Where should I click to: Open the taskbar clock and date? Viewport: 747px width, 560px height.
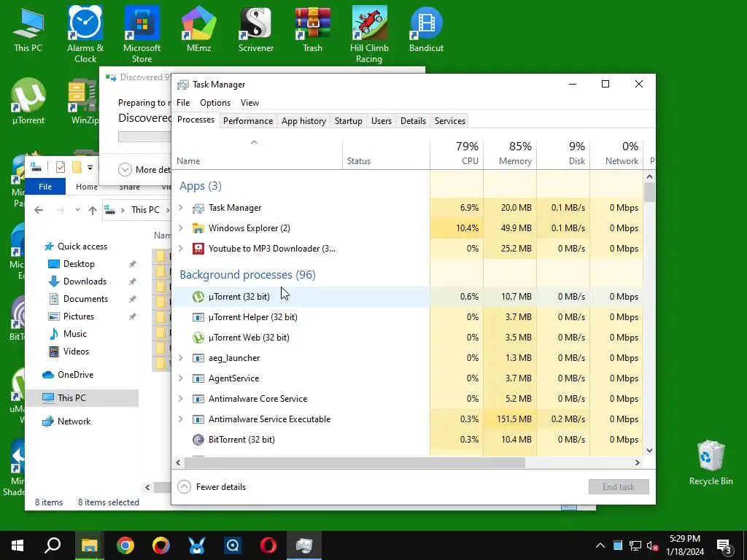(684, 545)
